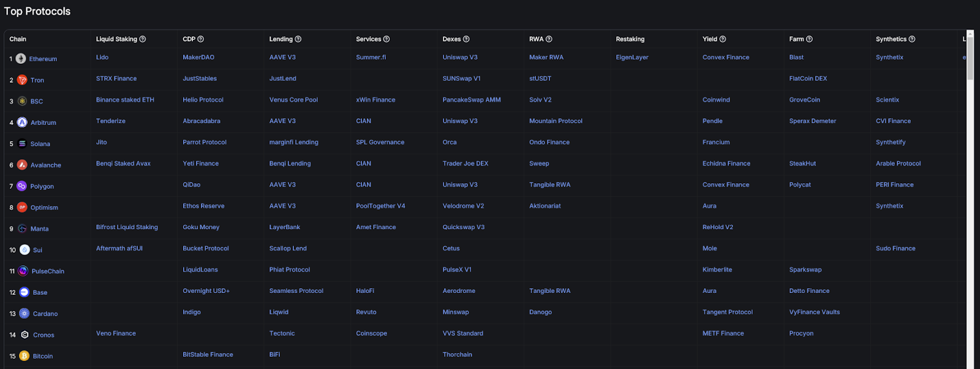The image size is (980, 369).
Task: Click the Base chain logo icon
Action: click(x=24, y=292)
